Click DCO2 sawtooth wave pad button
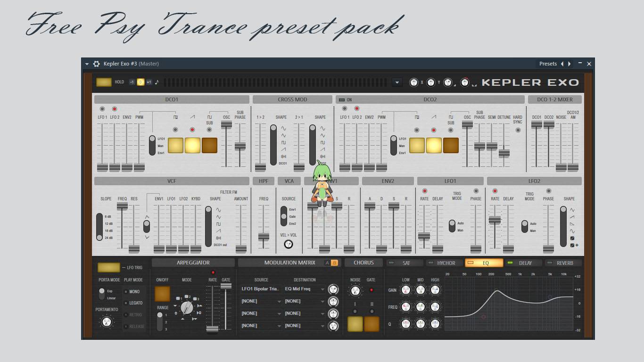This screenshot has width=644, height=362. point(434,145)
